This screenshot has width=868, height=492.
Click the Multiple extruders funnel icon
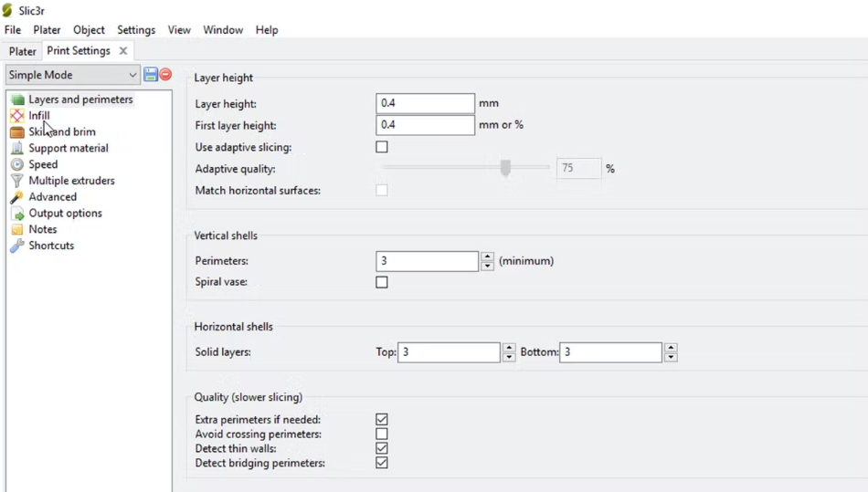[x=17, y=181]
